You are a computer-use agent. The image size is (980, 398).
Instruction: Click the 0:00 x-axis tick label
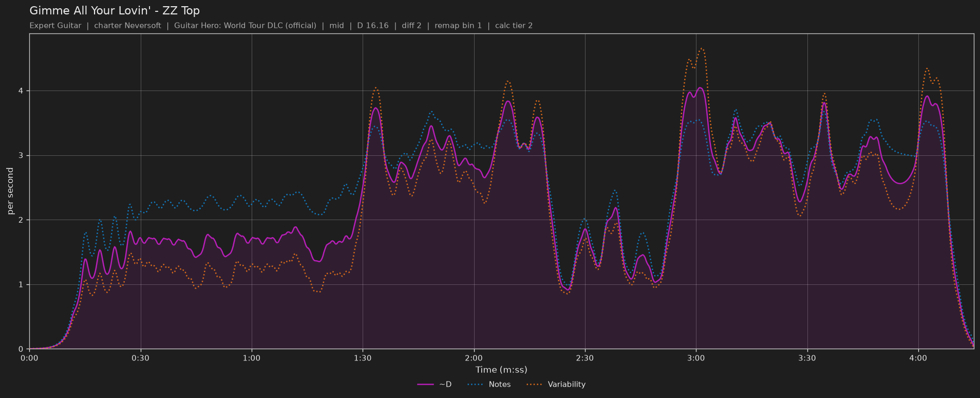pos(29,358)
